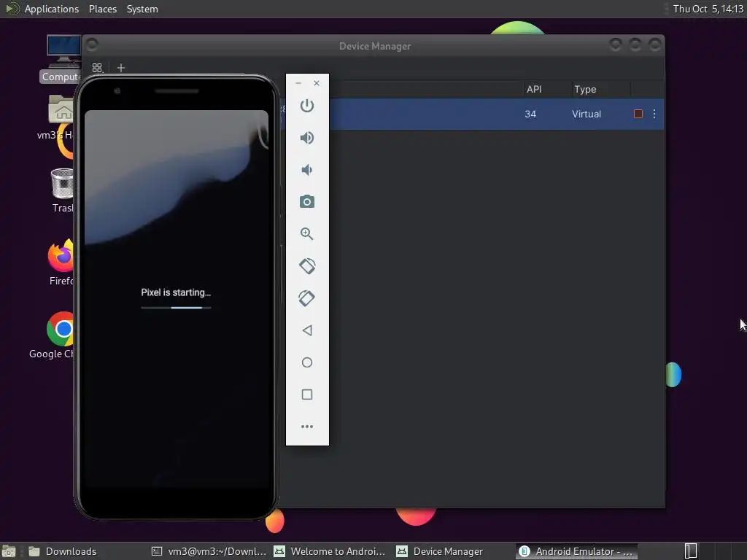Image resolution: width=747 pixels, height=560 pixels.
Task: Open the Applications menu
Action: pyautogui.click(x=52, y=9)
